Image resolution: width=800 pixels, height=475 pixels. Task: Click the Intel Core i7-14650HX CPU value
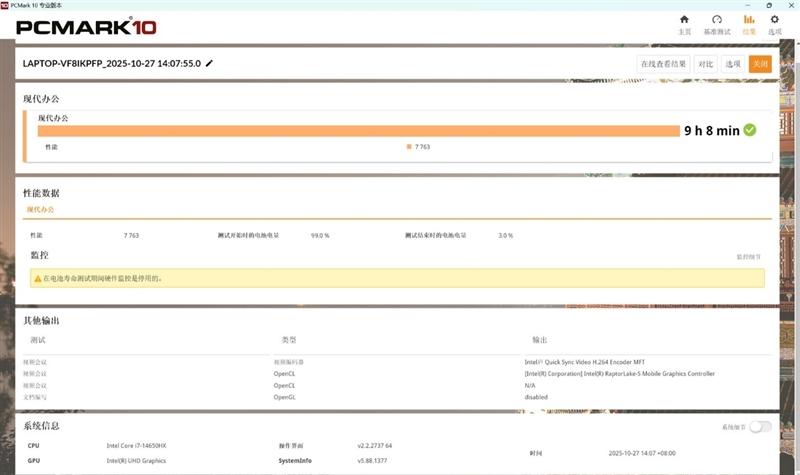[x=136, y=446]
